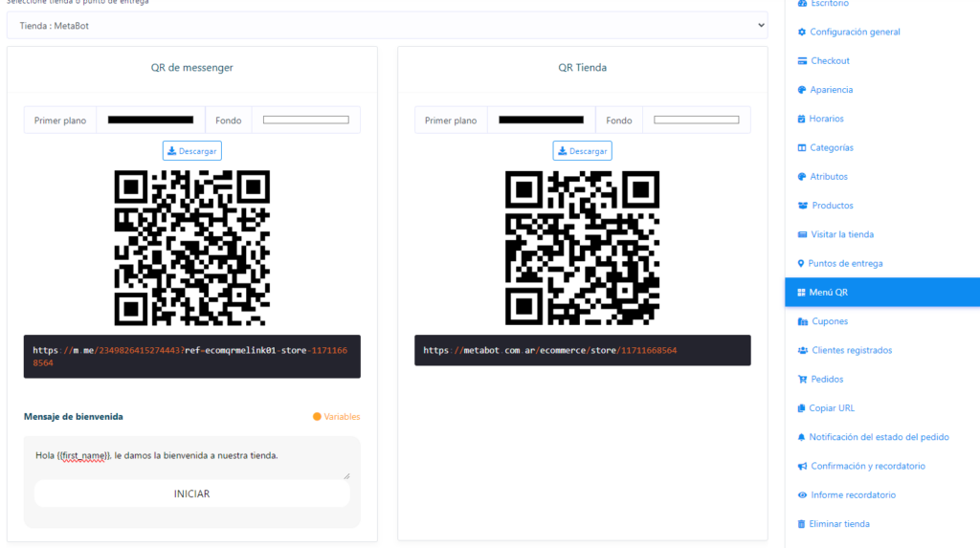This screenshot has width=980, height=548.
Task: Click the Visitar la tienda icon
Action: [803, 234]
